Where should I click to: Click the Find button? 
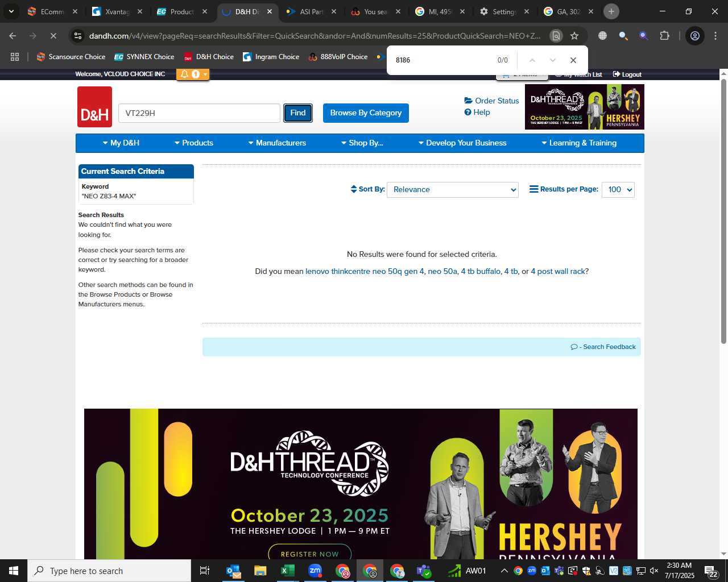(298, 113)
